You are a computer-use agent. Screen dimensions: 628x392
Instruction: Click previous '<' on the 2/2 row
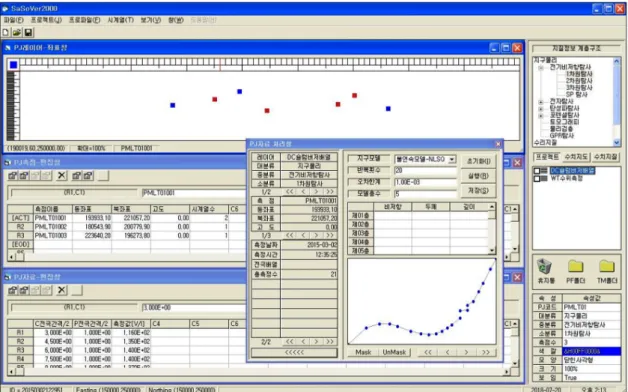(303, 342)
